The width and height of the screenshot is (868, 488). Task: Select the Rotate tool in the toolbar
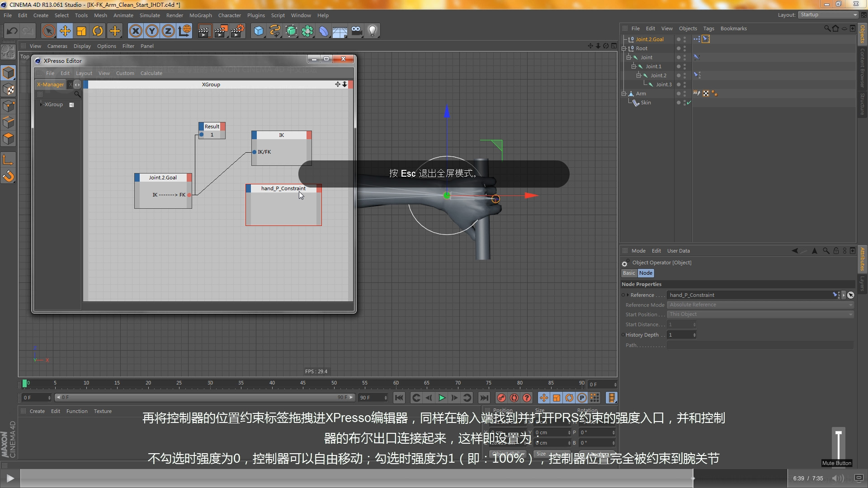point(98,31)
